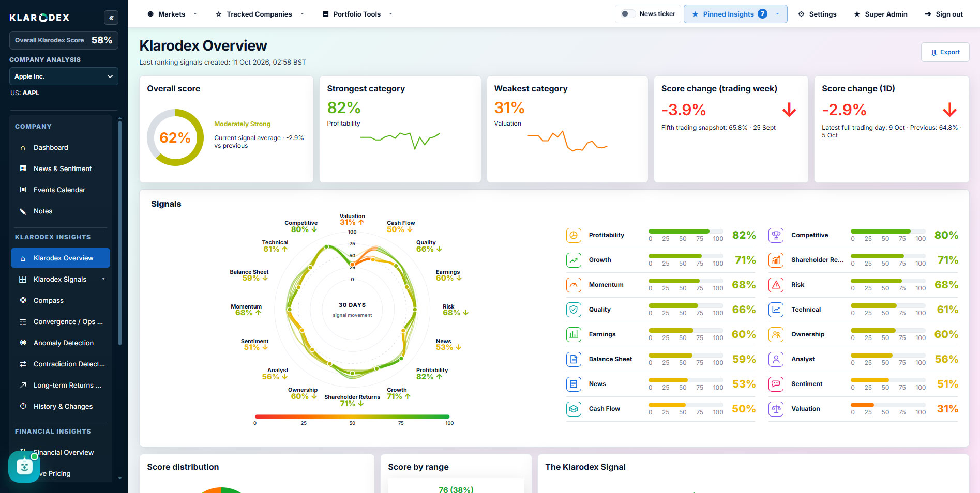Click the 62% overall score donut

[175, 137]
